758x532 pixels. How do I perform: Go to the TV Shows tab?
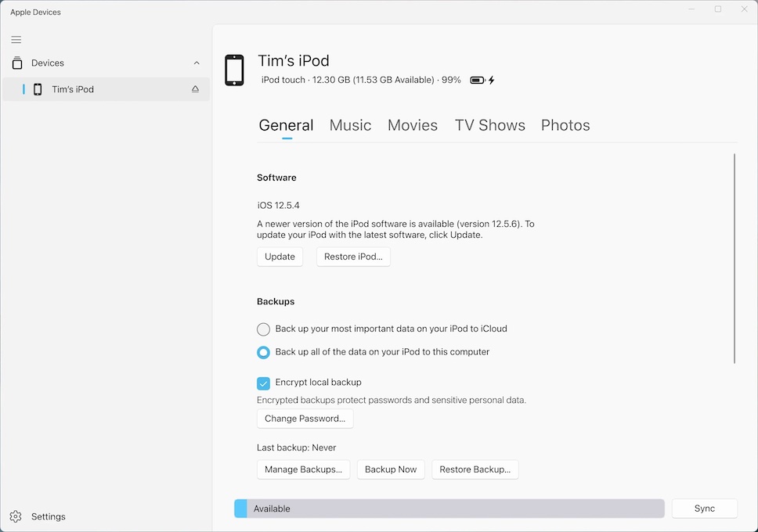tap(489, 125)
